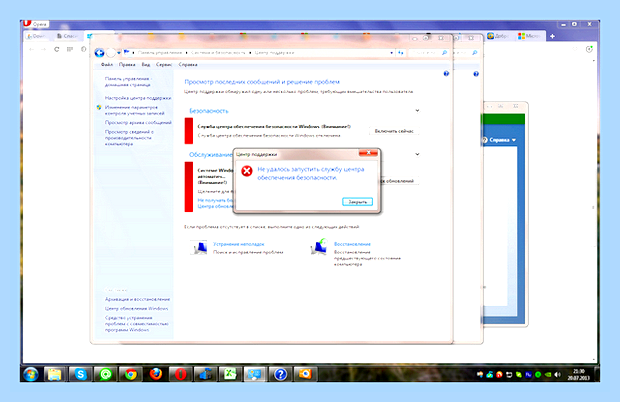Open the Excel icon on the taskbar
This screenshot has height=402, width=620.
click(x=230, y=374)
